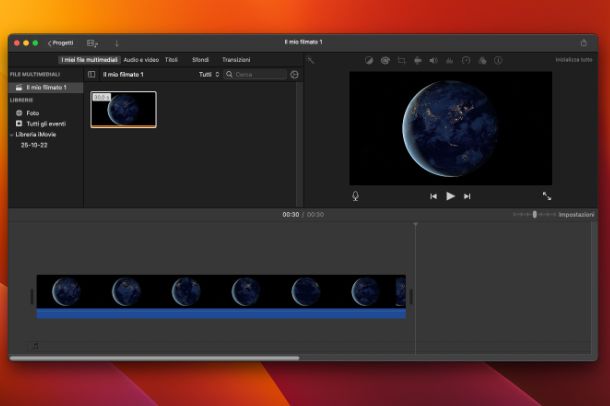The width and height of the screenshot is (610, 406).
Task: Open the clip information tool
Action: click(x=498, y=60)
